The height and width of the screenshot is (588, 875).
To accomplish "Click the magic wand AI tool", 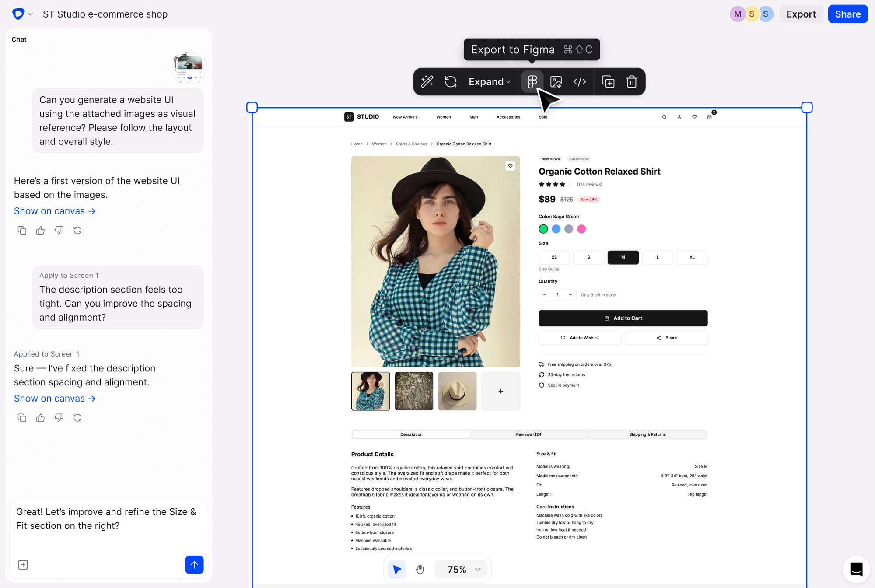I will pyautogui.click(x=427, y=81).
